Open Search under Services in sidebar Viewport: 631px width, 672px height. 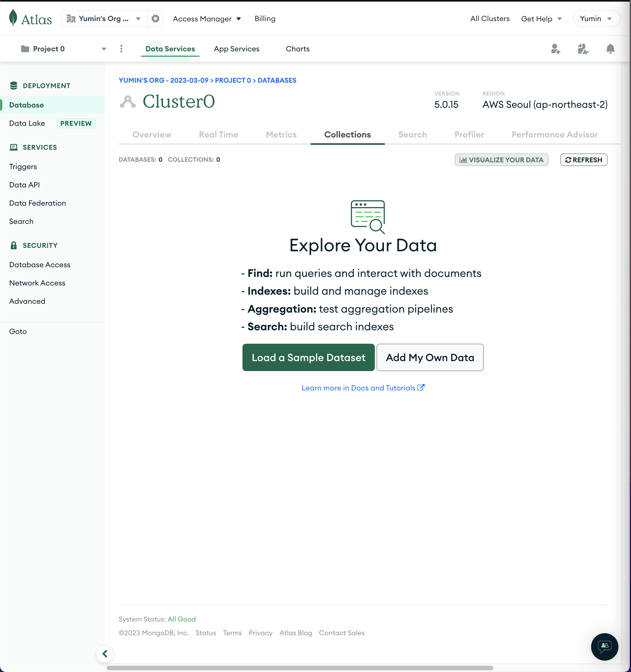point(21,221)
